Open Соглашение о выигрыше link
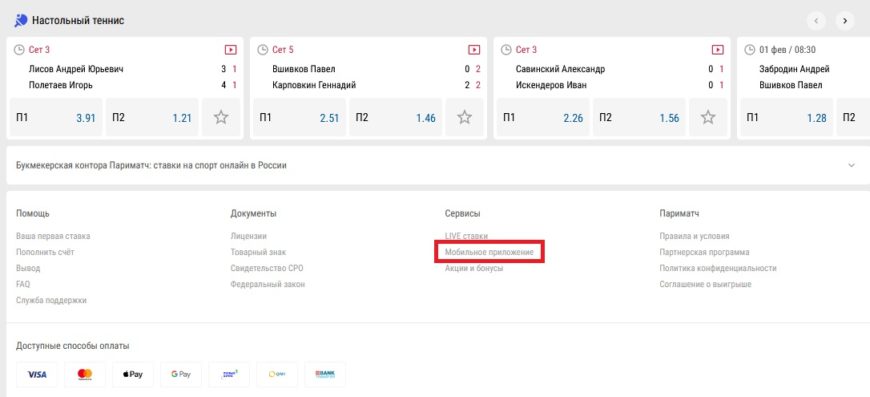 pyautogui.click(x=706, y=284)
